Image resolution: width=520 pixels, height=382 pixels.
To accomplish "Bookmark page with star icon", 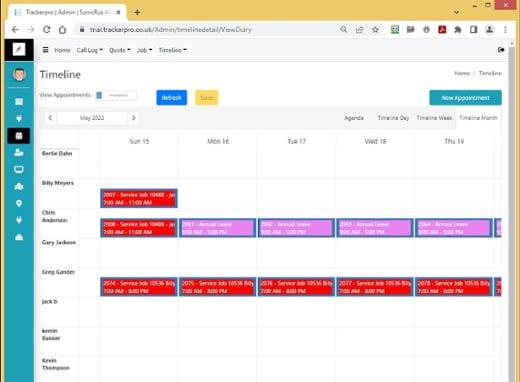I will coord(375,30).
